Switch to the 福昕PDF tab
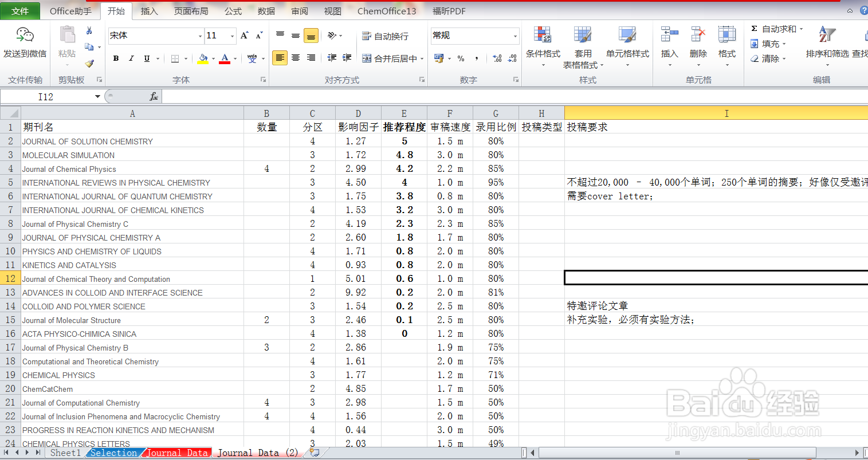The height and width of the screenshot is (460, 868). pos(449,11)
